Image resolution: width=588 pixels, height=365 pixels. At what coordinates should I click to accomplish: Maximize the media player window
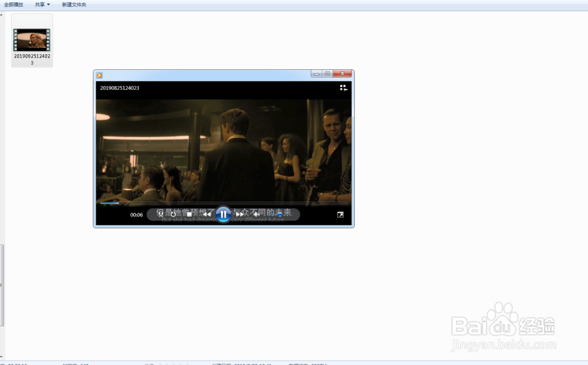(x=328, y=73)
